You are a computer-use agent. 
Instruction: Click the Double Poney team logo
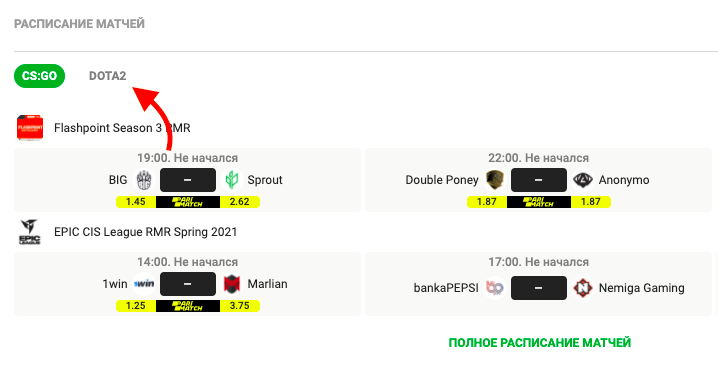(x=495, y=180)
